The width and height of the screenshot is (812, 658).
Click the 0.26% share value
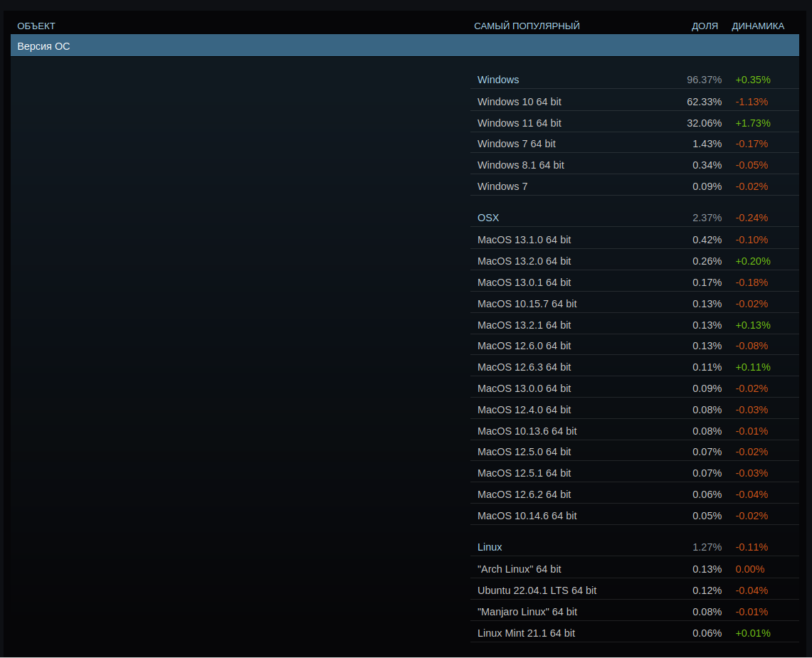pos(707,261)
